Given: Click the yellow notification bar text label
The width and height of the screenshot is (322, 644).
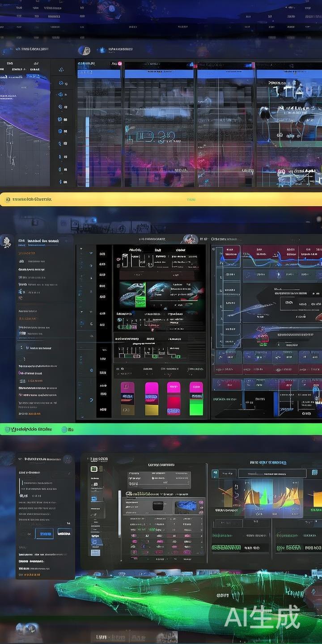Looking at the screenshot, I should (x=32, y=199).
